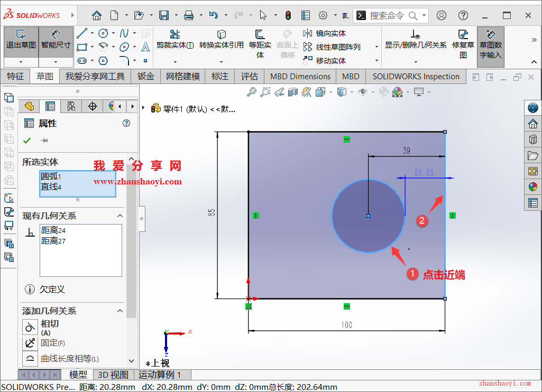Viewport: 542px width, 392px height.
Task: Select the Polygon sketch tool
Action: pyautogui.click(x=103, y=61)
